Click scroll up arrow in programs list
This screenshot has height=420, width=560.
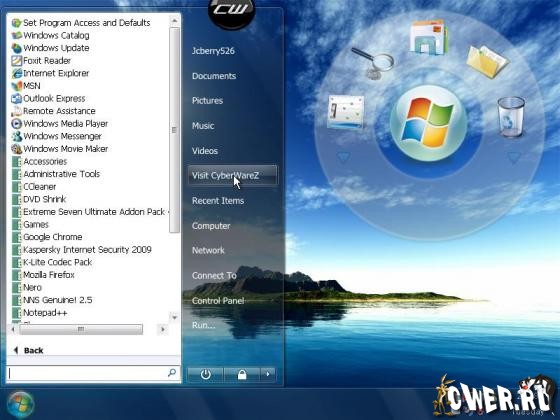point(174,21)
